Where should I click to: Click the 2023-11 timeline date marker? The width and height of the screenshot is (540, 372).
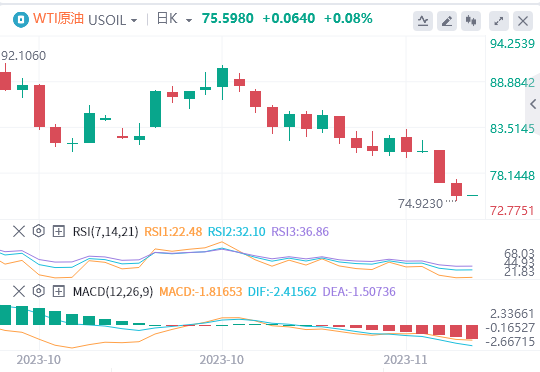click(x=405, y=360)
